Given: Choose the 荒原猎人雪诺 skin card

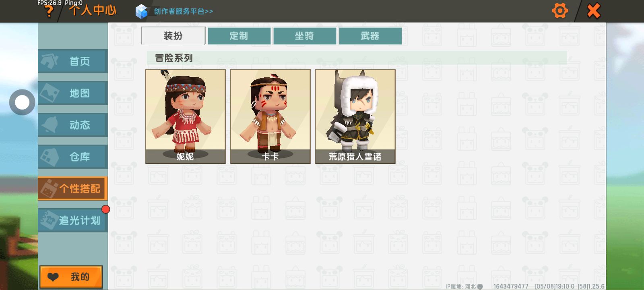Looking at the screenshot, I should tap(355, 116).
